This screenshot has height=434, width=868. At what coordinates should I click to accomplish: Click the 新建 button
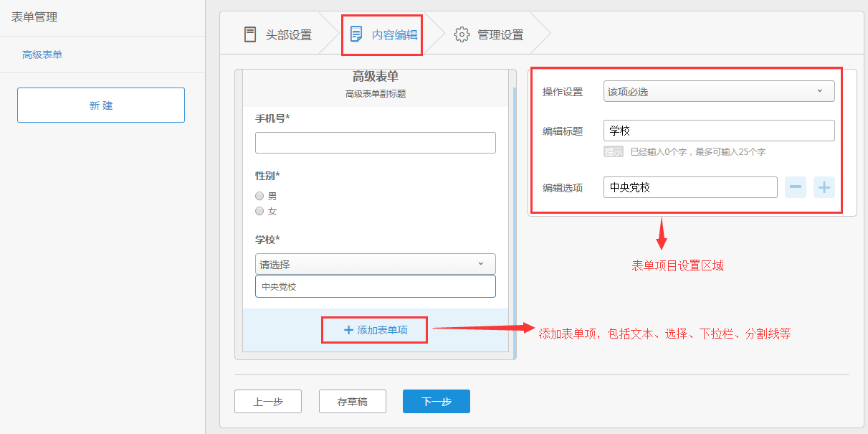(101, 105)
